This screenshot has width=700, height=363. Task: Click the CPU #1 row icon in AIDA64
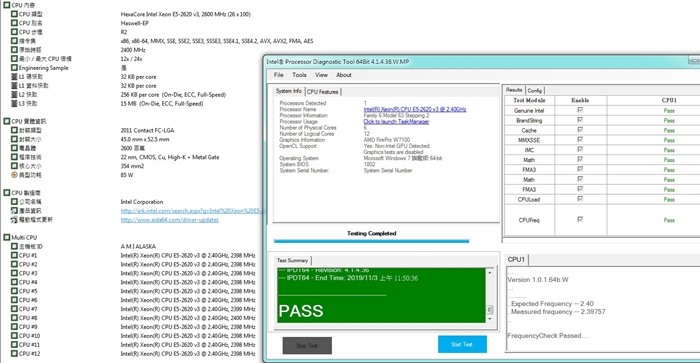click(x=14, y=255)
